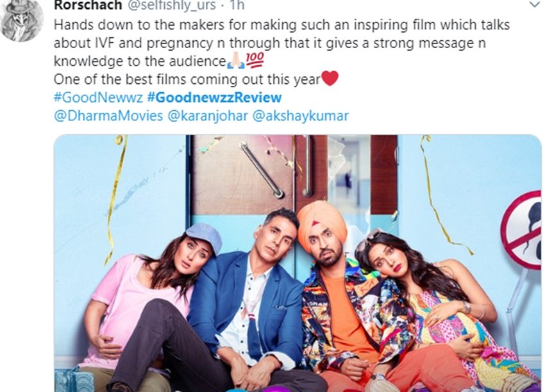This screenshot has width=545, height=392.
Task: Open the attached movie poster image
Action: (298, 263)
